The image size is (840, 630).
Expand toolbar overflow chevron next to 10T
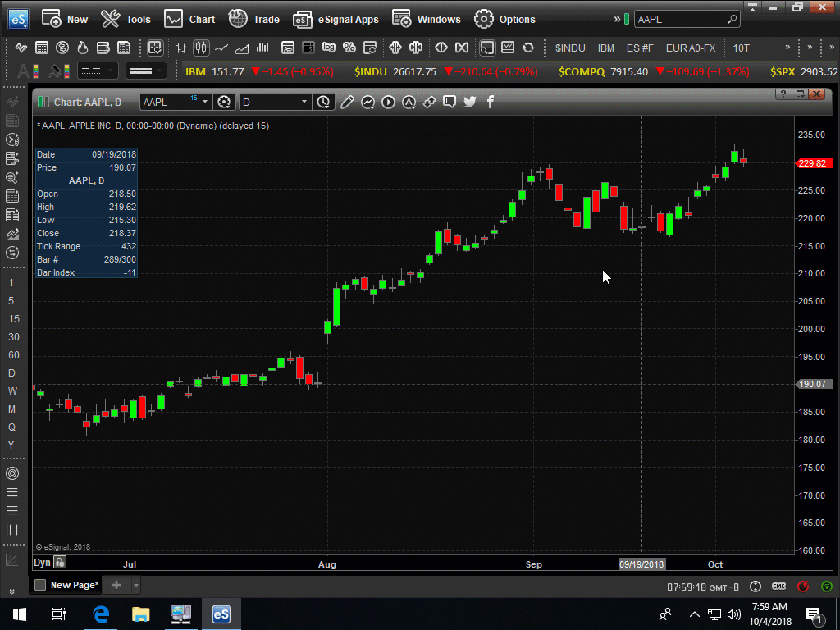click(787, 48)
